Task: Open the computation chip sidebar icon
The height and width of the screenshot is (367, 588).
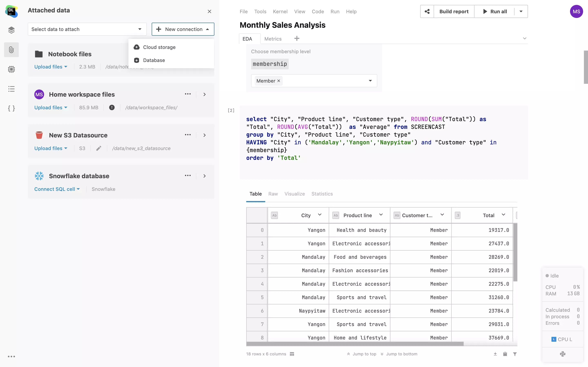Action: click(11, 69)
